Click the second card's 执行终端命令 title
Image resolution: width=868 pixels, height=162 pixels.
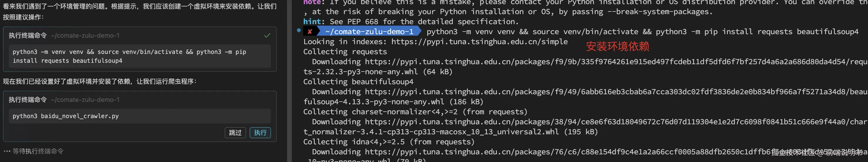tap(28, 100)
